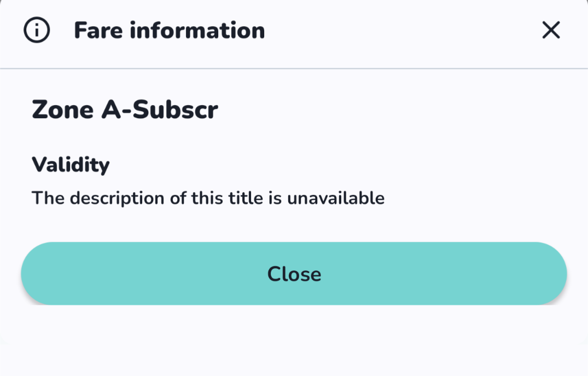Hit Close to exit fare details
Screen dimensions: 588x376
pos(294,274)
